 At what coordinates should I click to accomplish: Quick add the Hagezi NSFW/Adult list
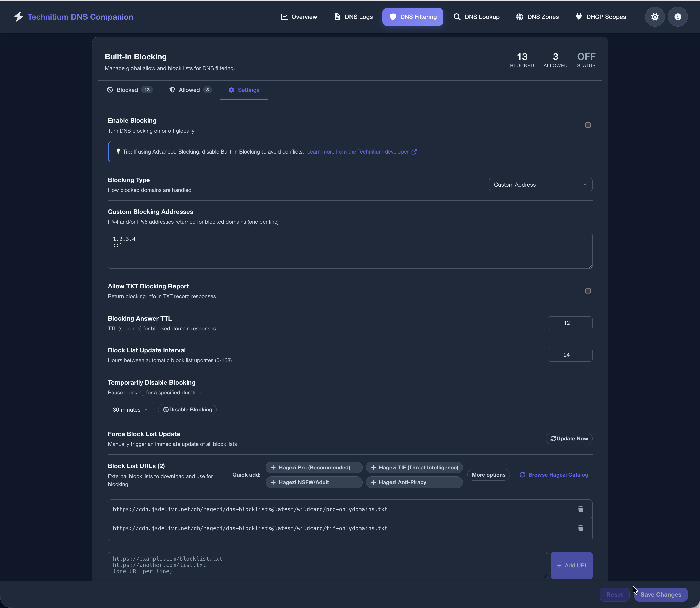[313, 482]
